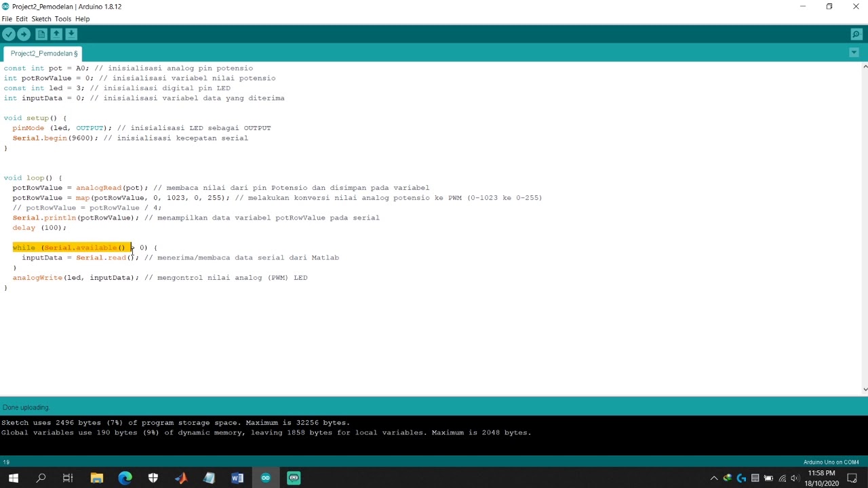Click the editor scroll up arrow
Viewport: 868px width, 488px height.
click(865, 66)
